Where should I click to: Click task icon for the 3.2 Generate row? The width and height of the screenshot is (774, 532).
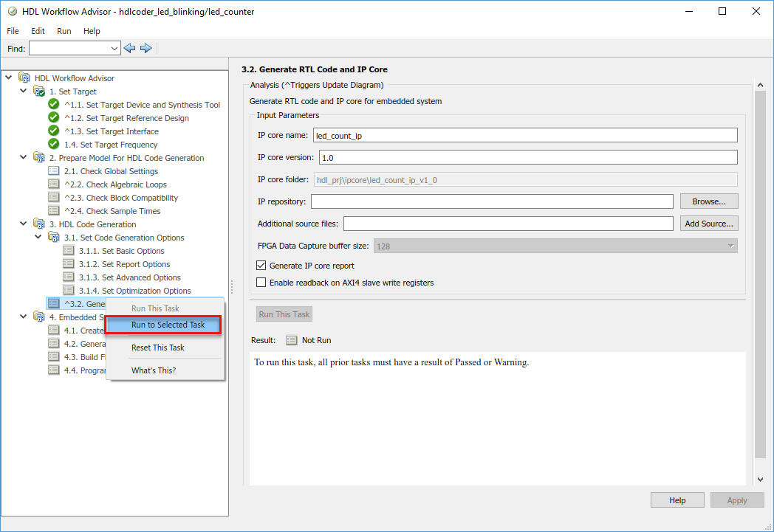tap(54, 303)
